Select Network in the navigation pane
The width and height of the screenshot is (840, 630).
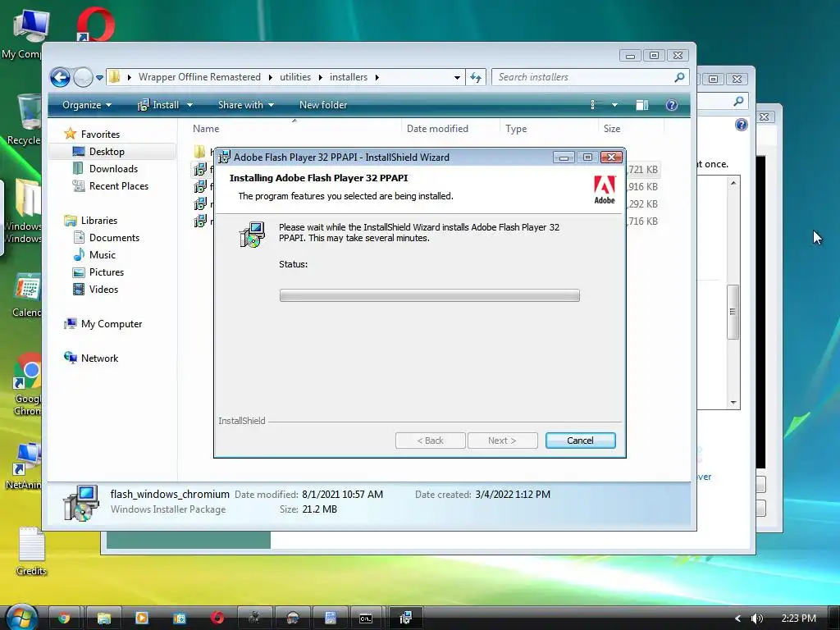pos(99,358)
